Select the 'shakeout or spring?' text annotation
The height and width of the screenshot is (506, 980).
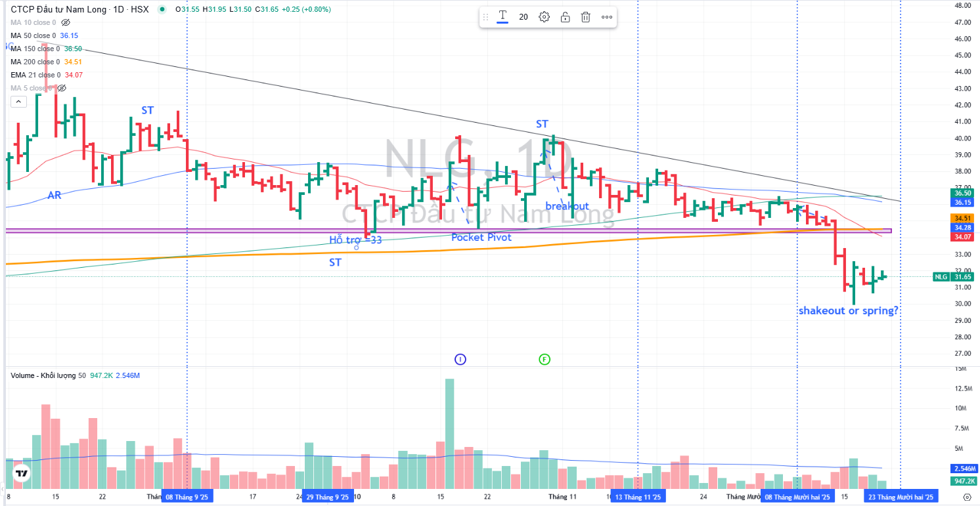tap(848, 311)
